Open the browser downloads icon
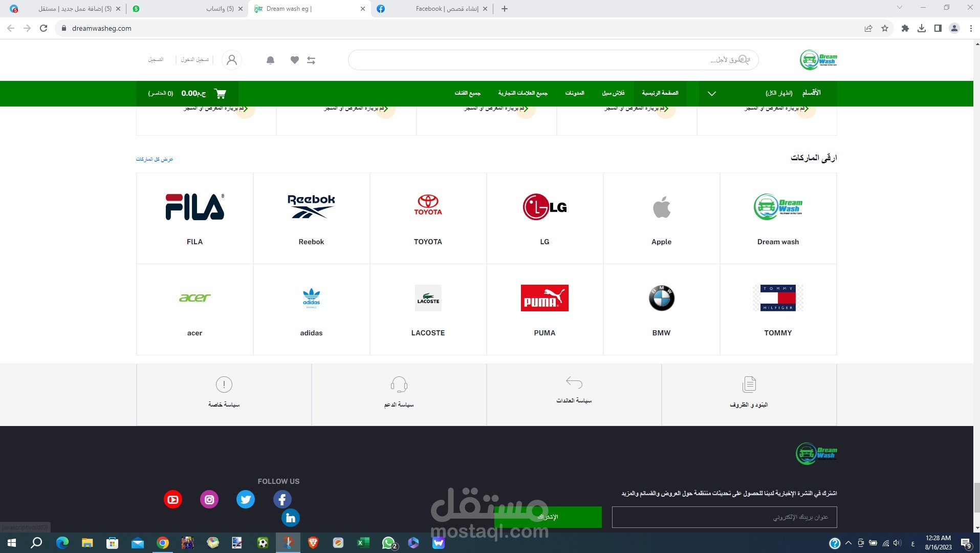The width and height of the screenshot is (980, 553). 922,28
